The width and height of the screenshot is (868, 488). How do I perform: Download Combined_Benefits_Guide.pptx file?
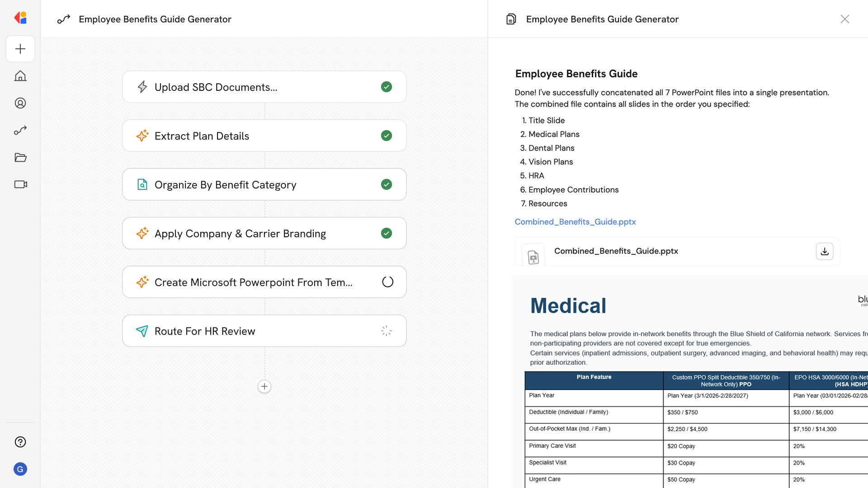(x=824, y=251)
